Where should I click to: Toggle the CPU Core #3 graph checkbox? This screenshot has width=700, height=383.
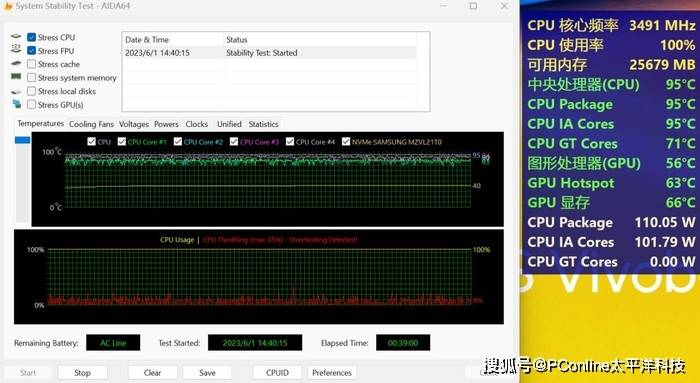(x=233, y=142)
